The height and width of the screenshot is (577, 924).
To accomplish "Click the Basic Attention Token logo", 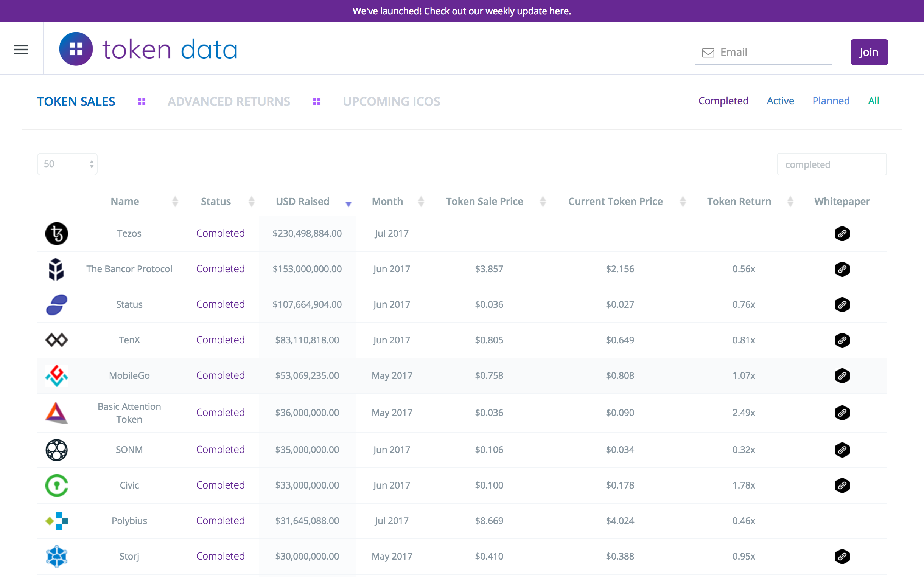I will (x=56, y=413).
